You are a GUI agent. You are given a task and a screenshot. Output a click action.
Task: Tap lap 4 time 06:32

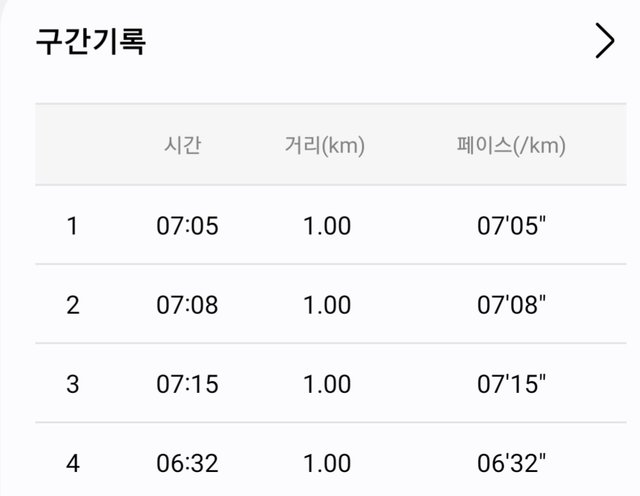(187, 463)
